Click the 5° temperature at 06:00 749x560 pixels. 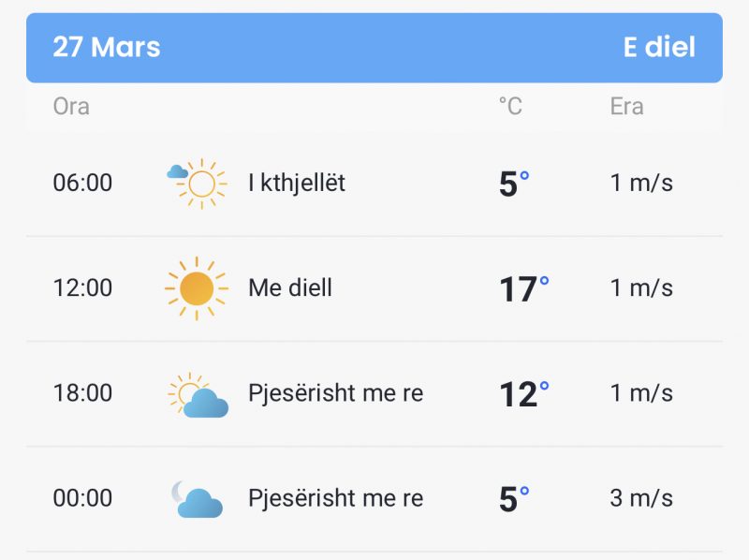click(x=514, y=184)
